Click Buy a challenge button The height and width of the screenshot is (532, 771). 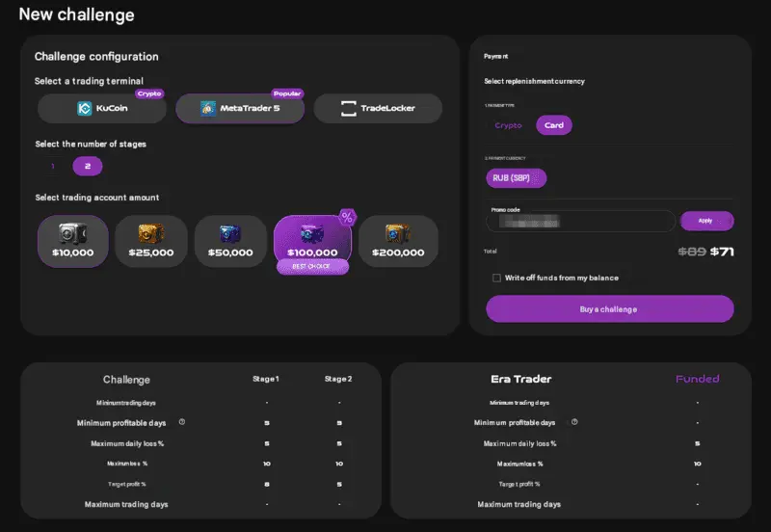coord(610,308)
